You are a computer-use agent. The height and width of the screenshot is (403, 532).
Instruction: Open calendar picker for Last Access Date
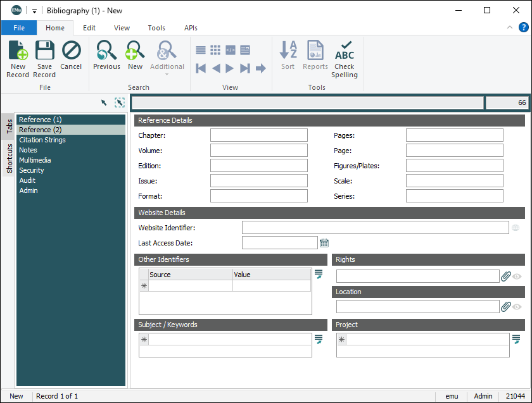(324, 243)
